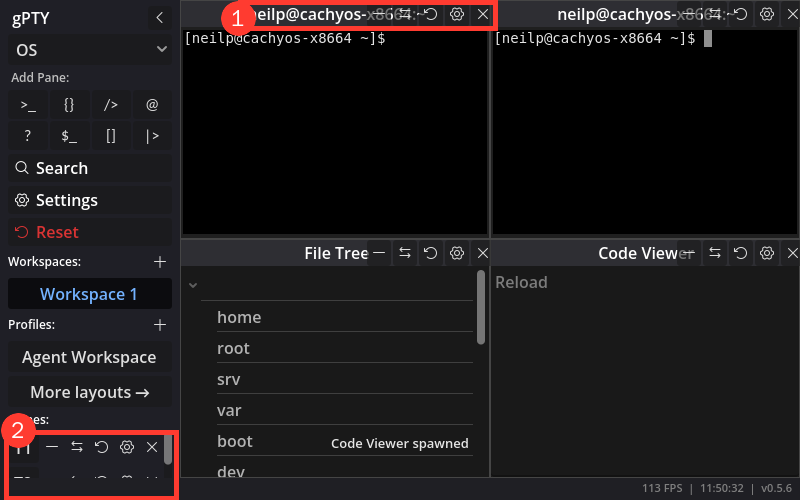Image resolution: width=800 pixels, height=500 pixels.
Task: Minimize the left terminal pane
Action: pos(379,14)
